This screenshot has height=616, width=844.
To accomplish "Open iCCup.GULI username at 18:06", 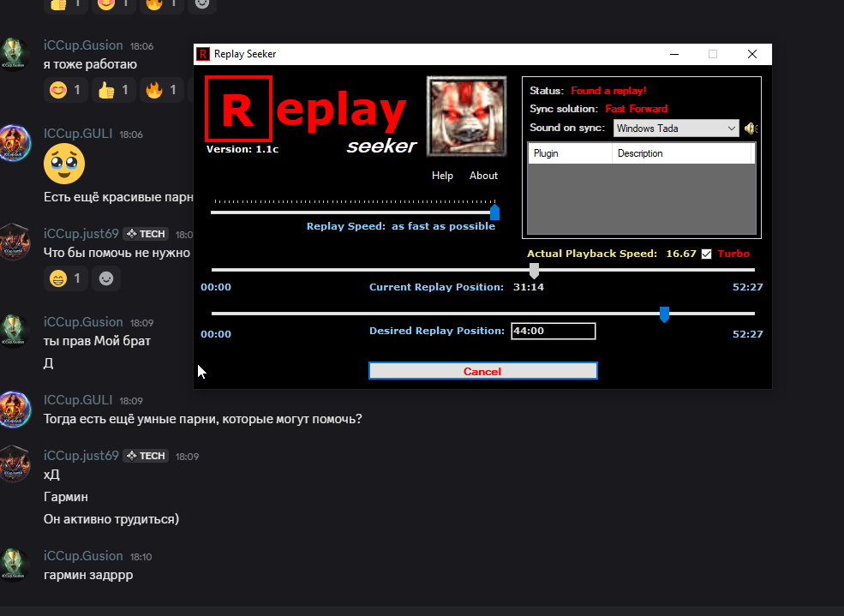I will tap(78, 134).
